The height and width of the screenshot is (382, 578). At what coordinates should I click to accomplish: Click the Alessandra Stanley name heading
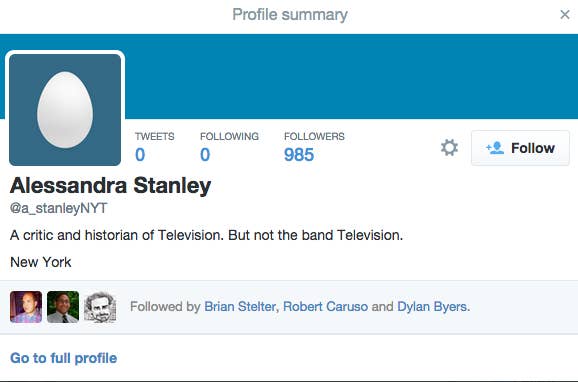[111, 185]
